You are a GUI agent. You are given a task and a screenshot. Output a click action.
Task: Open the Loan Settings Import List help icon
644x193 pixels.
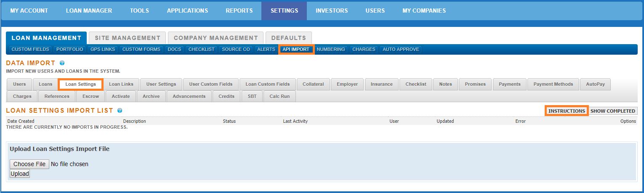tap(120, 111)
